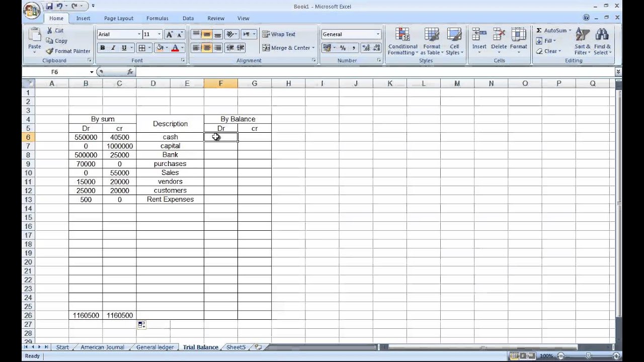The height and width of the screenshot is (362, 644).
Task: Open the Formulas ribbon tab
Action: pos(157,18)
